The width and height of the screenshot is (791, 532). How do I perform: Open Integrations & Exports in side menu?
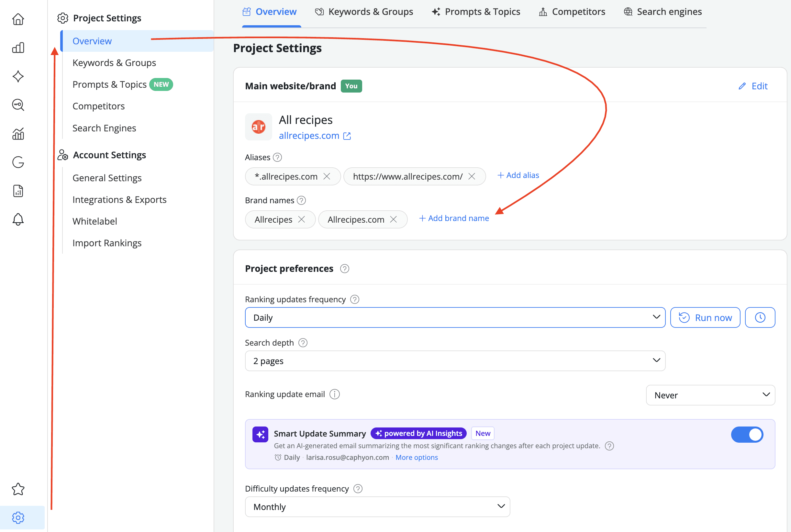pos(120,199)
